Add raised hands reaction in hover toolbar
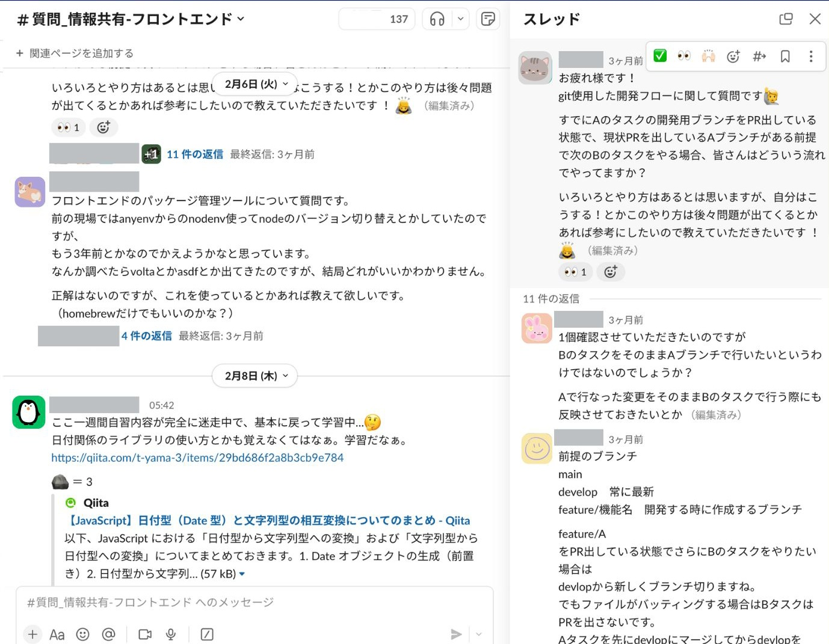This screenshot has width=829, height=644. coord(708,56)
